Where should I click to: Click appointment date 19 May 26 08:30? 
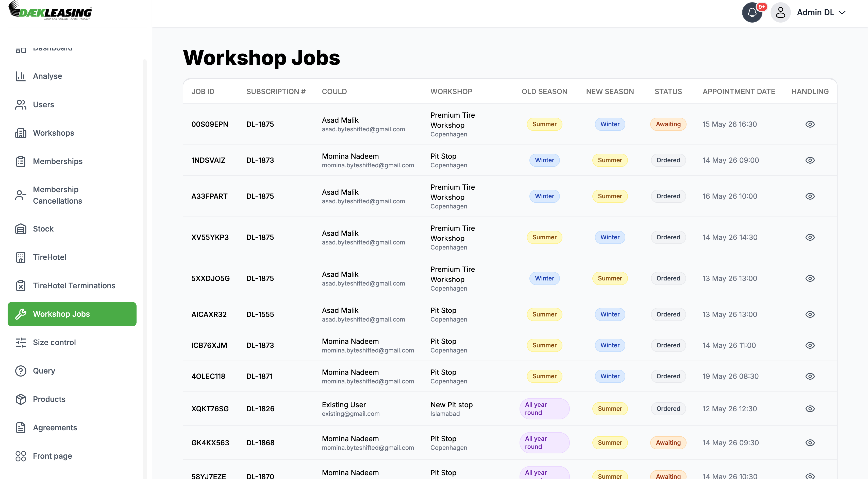[x=730, y=376]
